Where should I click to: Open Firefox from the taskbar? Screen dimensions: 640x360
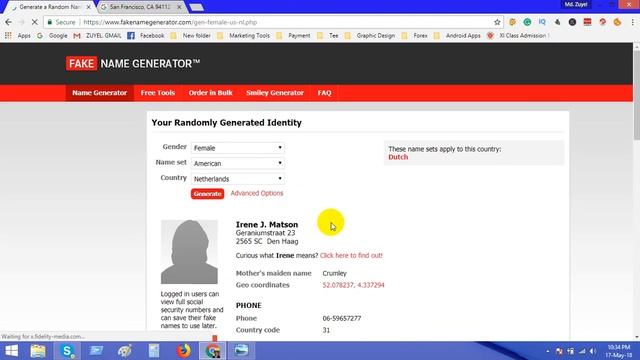pyautogui.click(x=183, y=351)
